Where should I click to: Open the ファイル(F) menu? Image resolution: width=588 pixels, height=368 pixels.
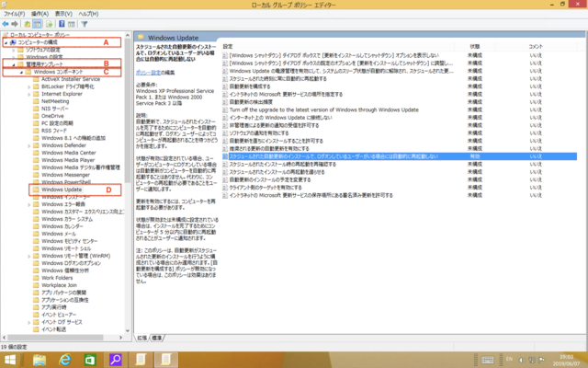coord(14,15)
